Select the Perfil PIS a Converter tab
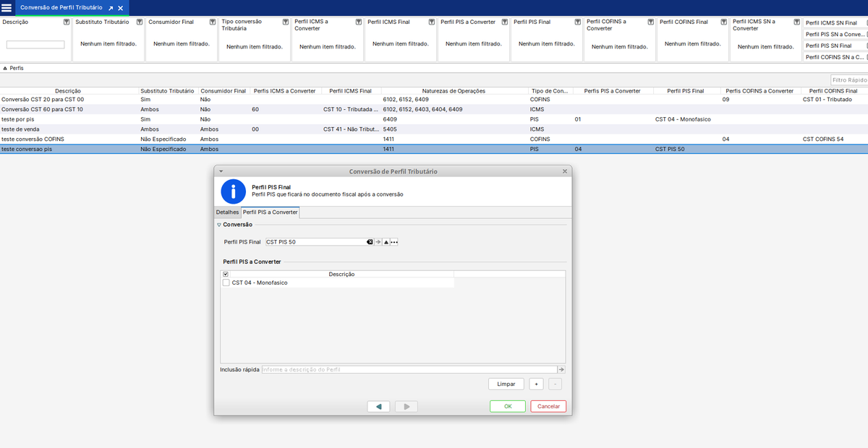This screenshot has height=448, width=868. pyautogui.click(x=270, y=212)
